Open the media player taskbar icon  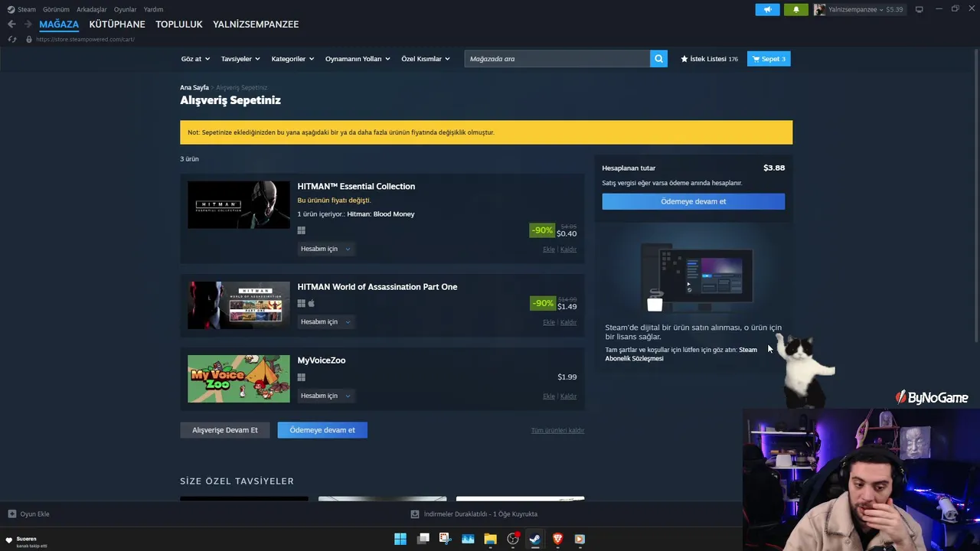580,539
